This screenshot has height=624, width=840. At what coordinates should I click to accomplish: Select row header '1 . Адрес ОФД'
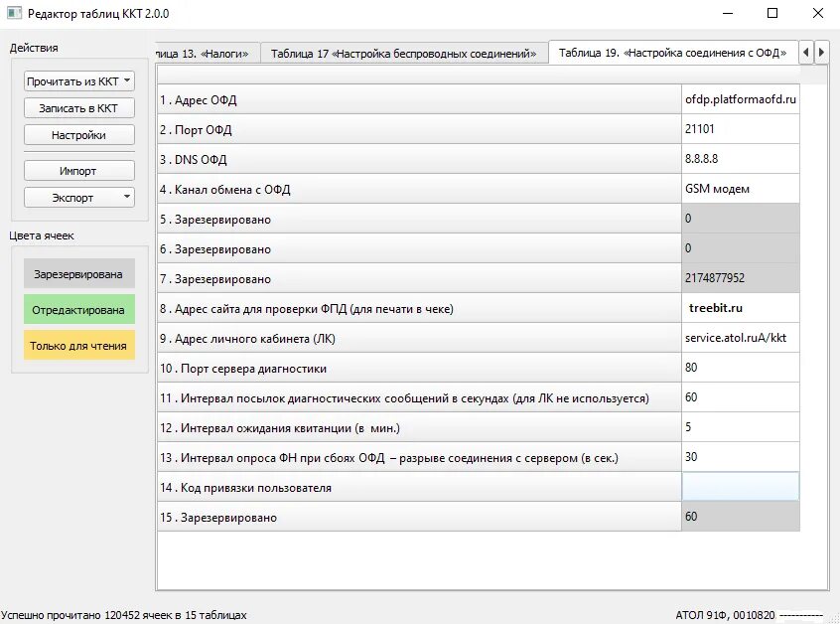tap(419, 99)
